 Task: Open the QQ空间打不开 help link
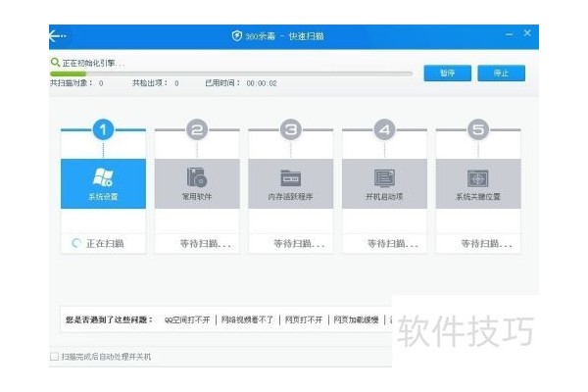[x=187, y=320]
